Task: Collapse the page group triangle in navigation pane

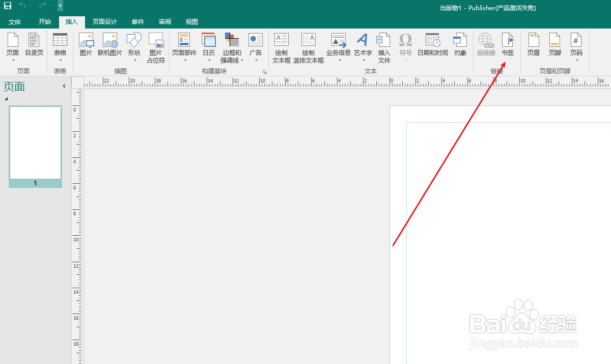Action: pyautogui.click(x=6, y=99)
